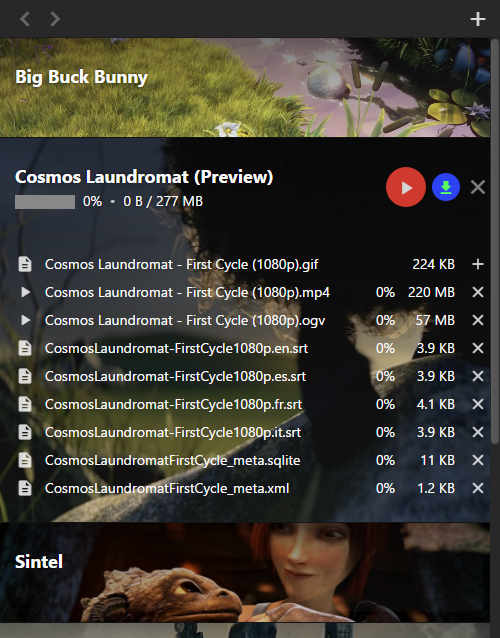Click the vertical scrollbar on the right

click(495, 240)
